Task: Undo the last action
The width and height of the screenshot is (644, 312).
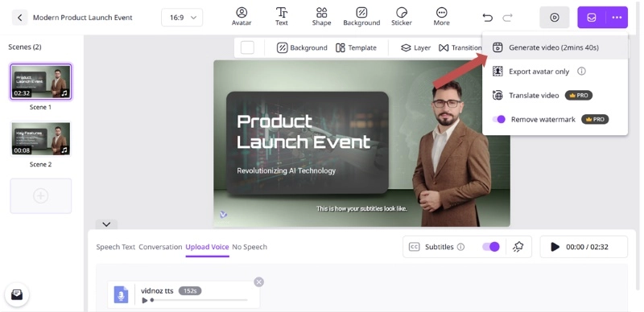Action: pyautogui.click(x=488, y=18)
